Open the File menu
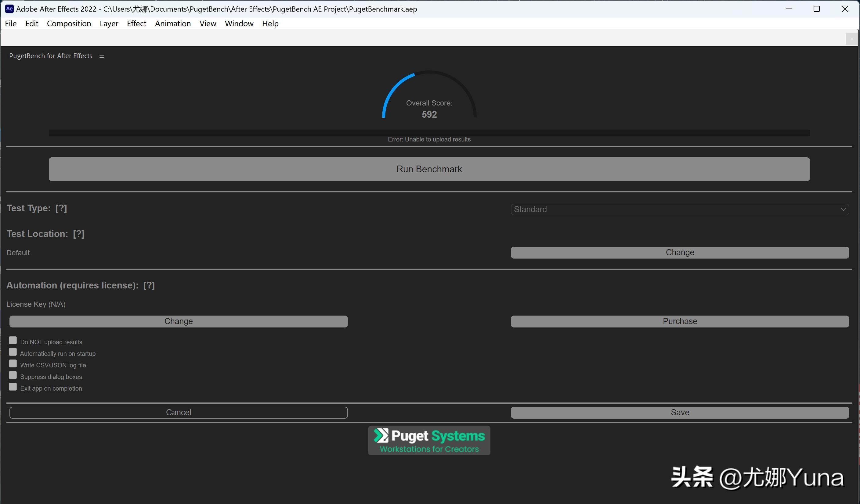 click(x=11, y=23)
